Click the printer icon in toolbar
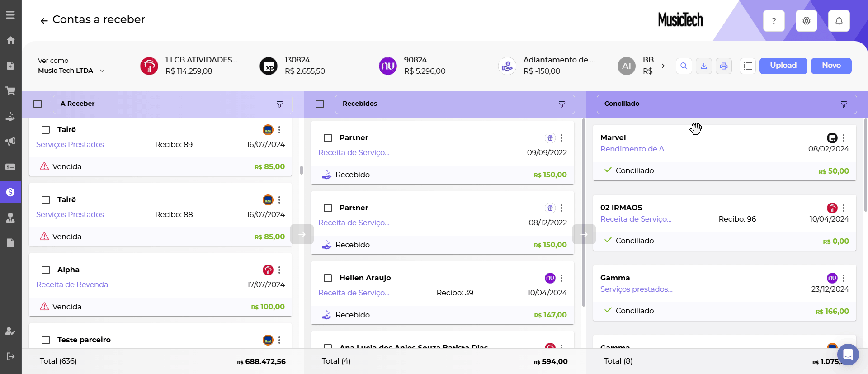The height and width of the screenshot is (374, 868). coord(723,66)
